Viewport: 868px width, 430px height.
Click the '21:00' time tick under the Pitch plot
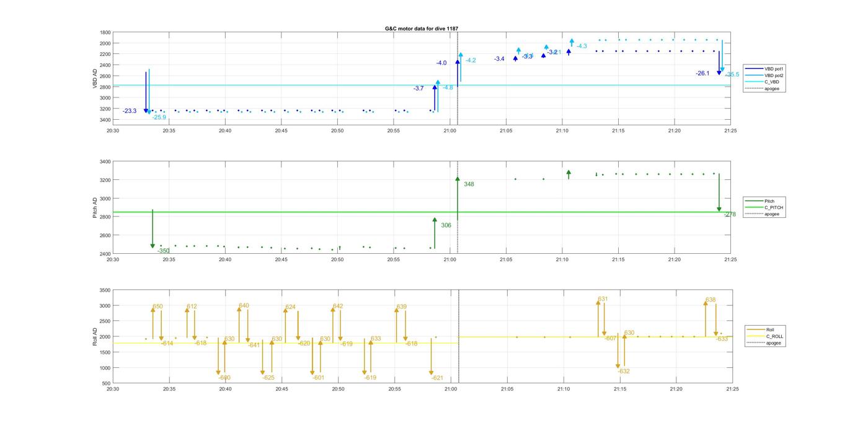pos(449,260)
